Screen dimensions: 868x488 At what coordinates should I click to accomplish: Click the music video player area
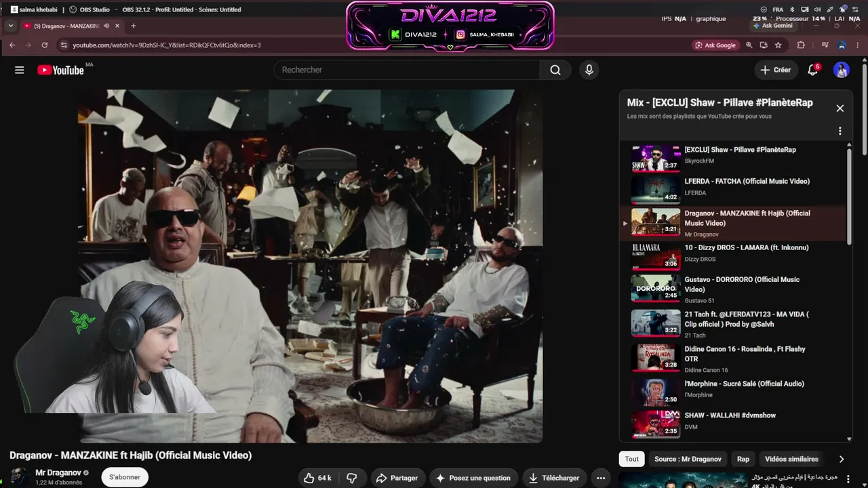[310, 266]
